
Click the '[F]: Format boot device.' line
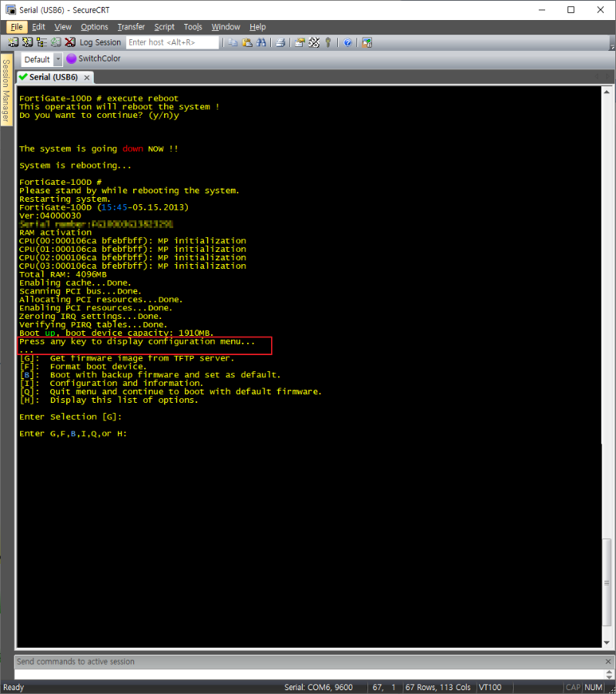coord(82,367)
